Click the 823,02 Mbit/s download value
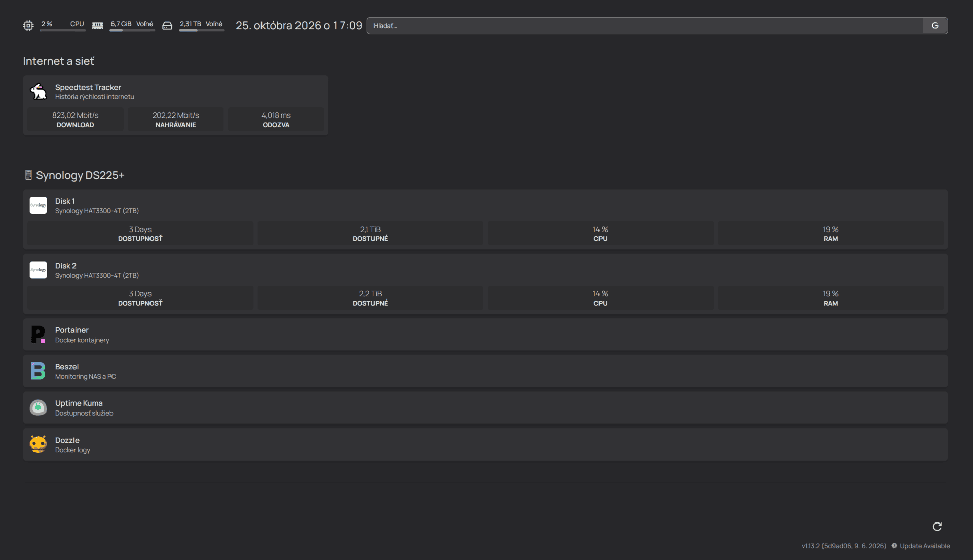This screenshot has height=560, width=973. [x=76, y=115]
